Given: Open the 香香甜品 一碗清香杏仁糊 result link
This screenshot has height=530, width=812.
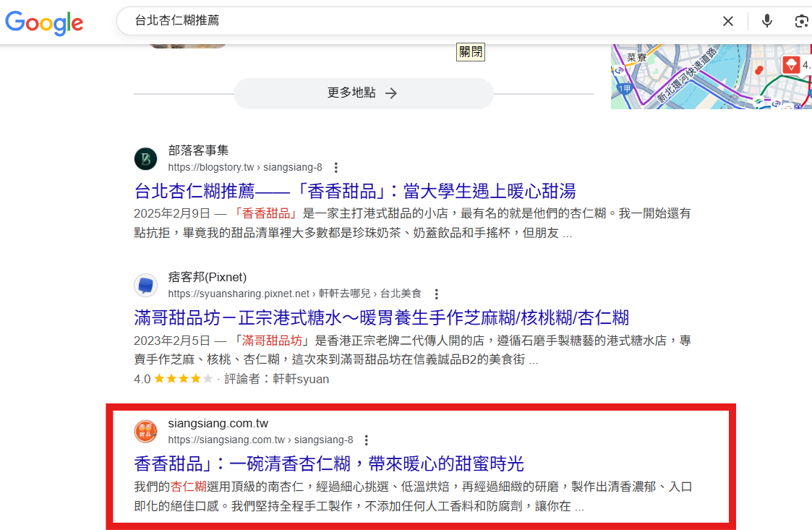Looking at the screenshot, I should click(x=329, y=463).
